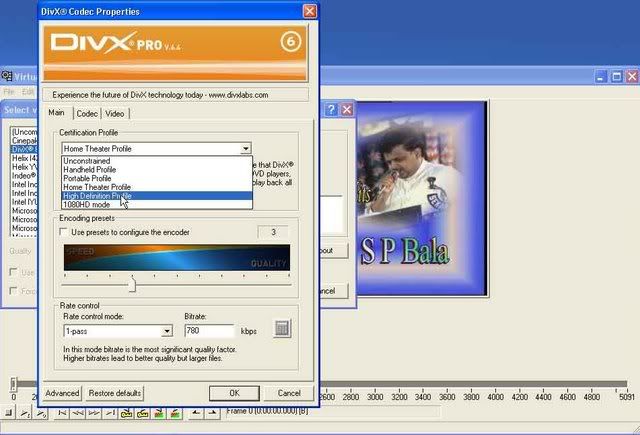Click the S P Bala video preview frame
The height and width of the screenshot is (435, 640).
click(x=421, y=198)
